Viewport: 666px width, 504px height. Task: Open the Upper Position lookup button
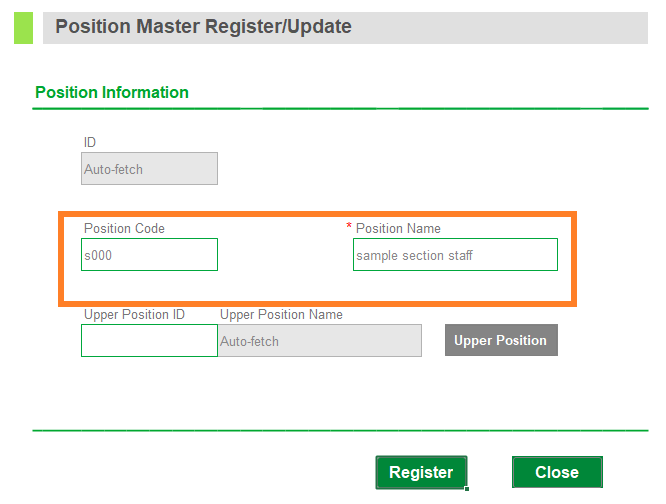click(501, 341)
